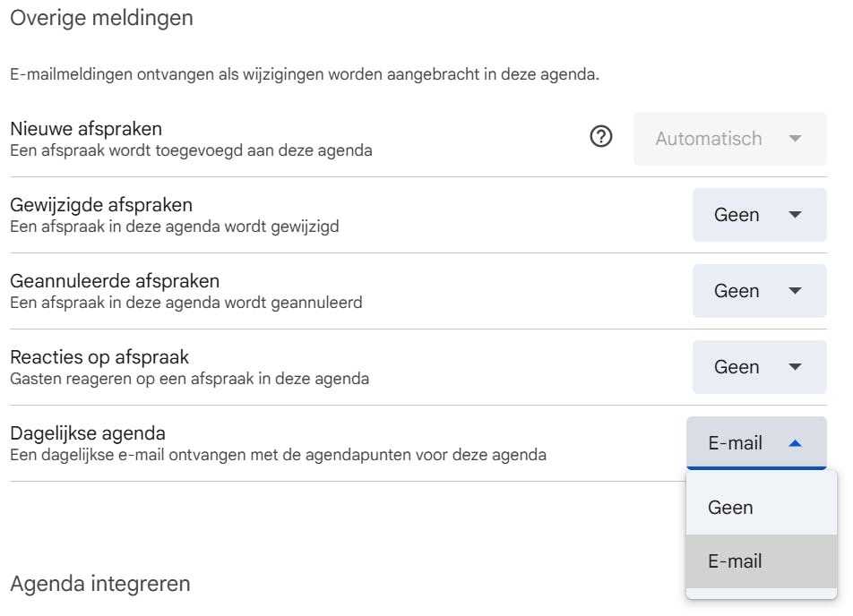The width and height of the screenshot is (853, 616).
Task: Go to the Agenda integreren section heading
Action: tap(100, 584)
